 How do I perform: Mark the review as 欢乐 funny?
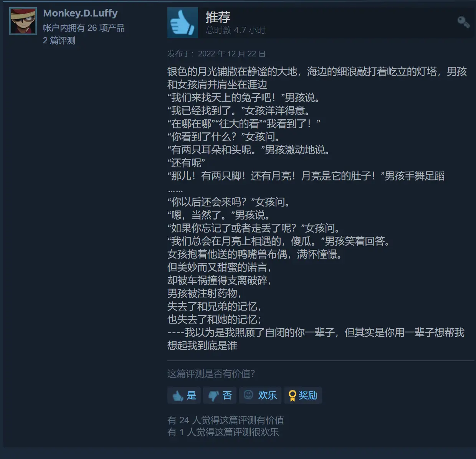(260, 395)
